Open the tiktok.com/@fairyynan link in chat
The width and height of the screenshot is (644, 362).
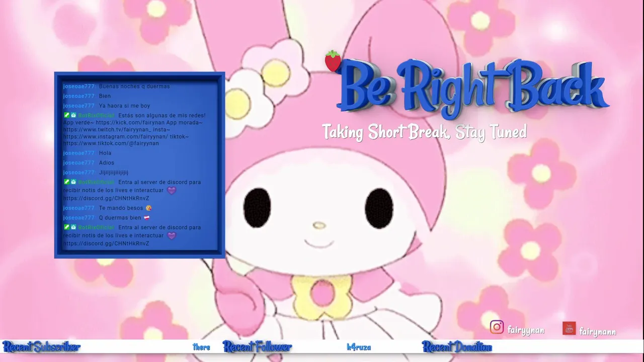111,143
